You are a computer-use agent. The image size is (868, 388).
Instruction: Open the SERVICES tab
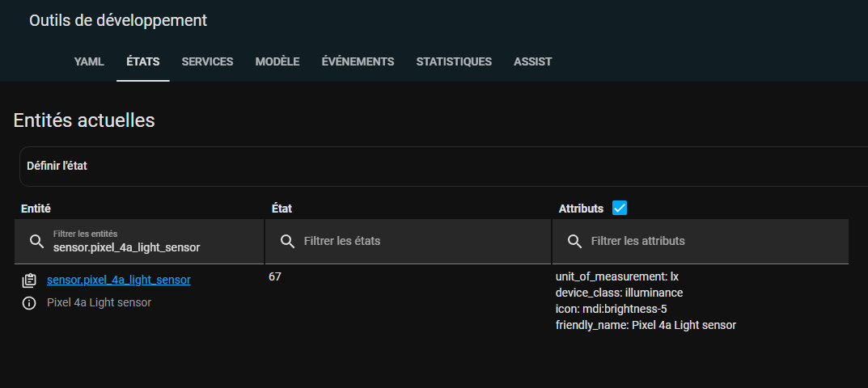point(208,61)
